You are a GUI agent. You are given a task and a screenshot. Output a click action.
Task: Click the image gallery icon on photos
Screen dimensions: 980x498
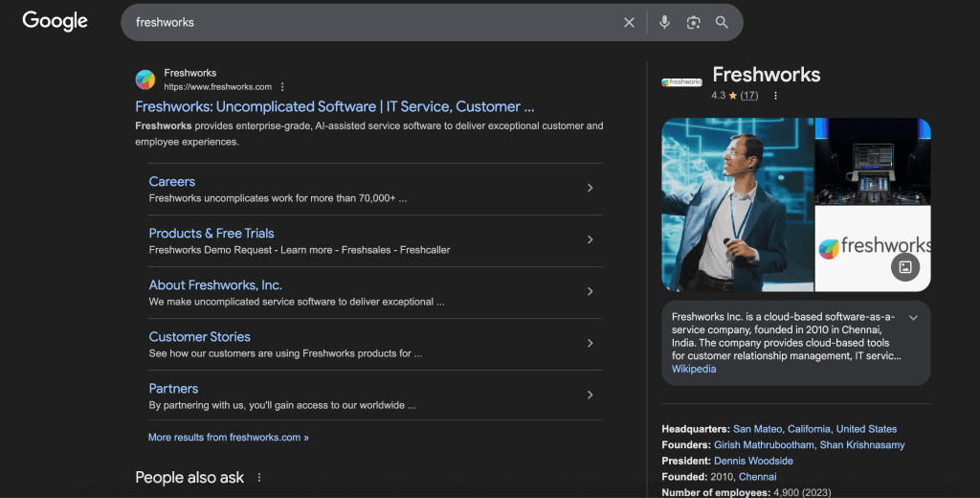coord(905,267)
